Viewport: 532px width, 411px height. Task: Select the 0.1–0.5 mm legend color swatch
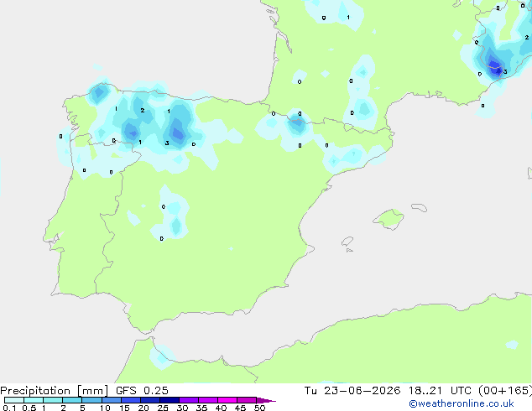coord(14,400)
